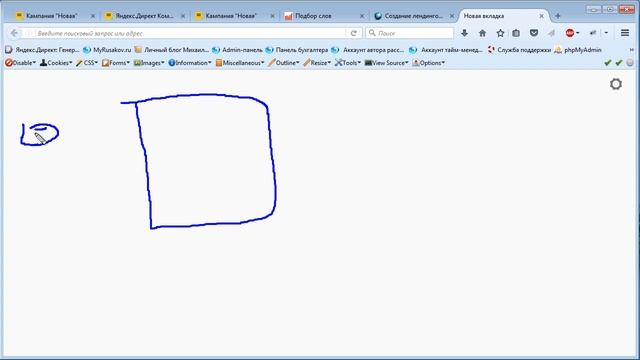The image size is (640, 360).
Task: Open Яндекс.Директ: Генер... bookmark
Action: (x=42, y=50)
